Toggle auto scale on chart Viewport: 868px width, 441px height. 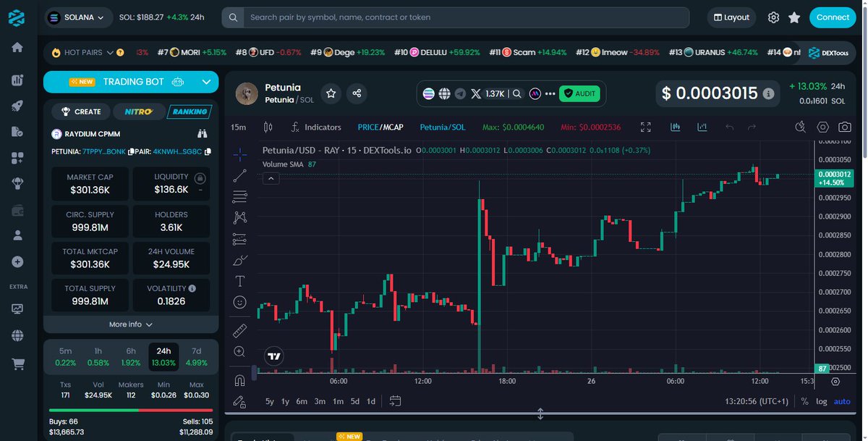coord(842,401)
